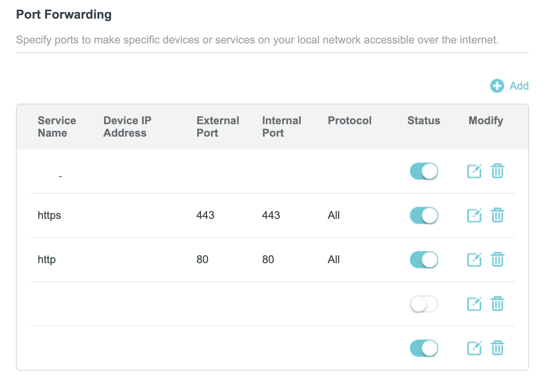Click the https service name
The height and width of the screenshot is (392, 548).
49,215
